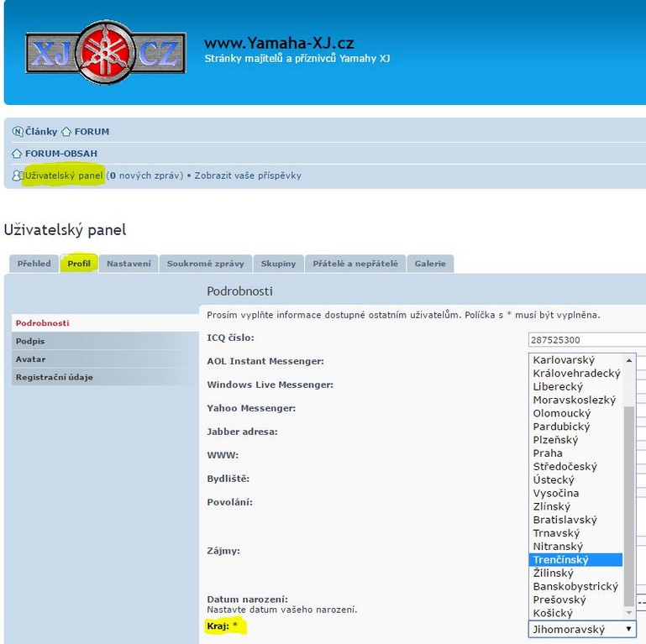Click the Články icon in breadcrumb

18,132
